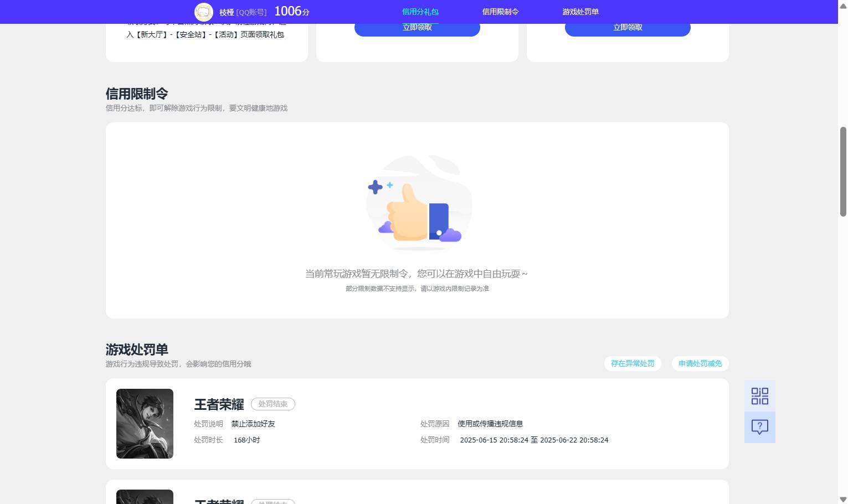
Task: Click the 处罚结束 status badge
Action: click(x=273, y=404)
